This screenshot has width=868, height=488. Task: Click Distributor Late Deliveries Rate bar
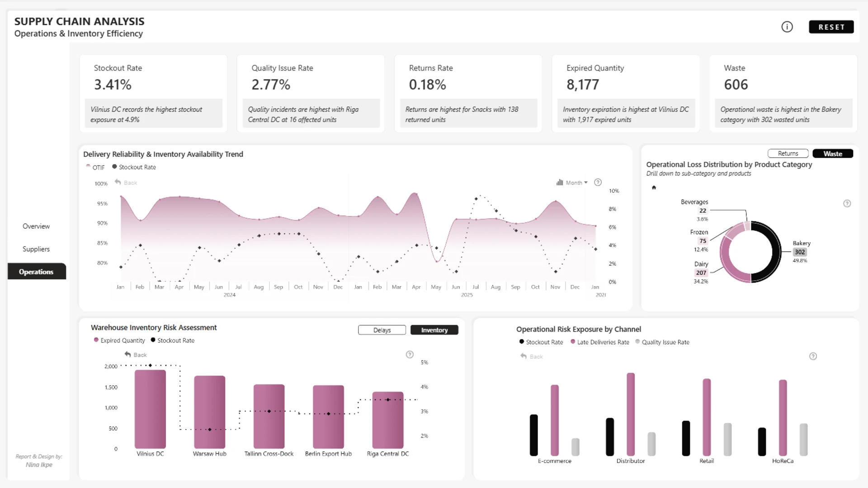point(631,414)
